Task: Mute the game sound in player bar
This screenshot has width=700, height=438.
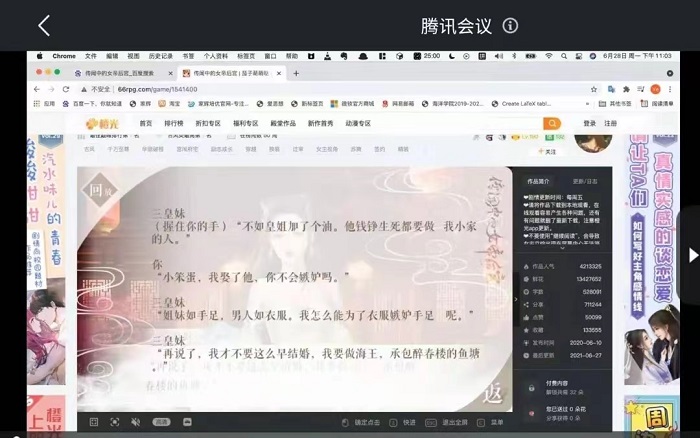Action: [x=136, y=422]
